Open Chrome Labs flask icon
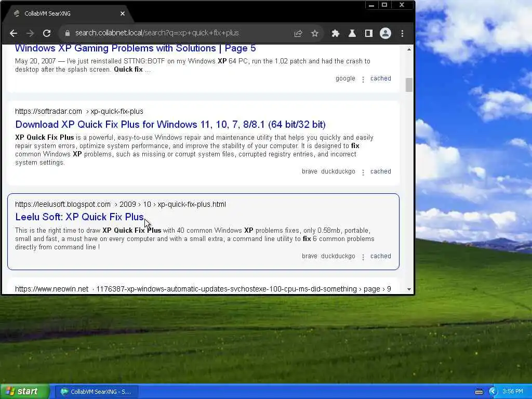Screen dimensions: 532x399 click(352, 33)
